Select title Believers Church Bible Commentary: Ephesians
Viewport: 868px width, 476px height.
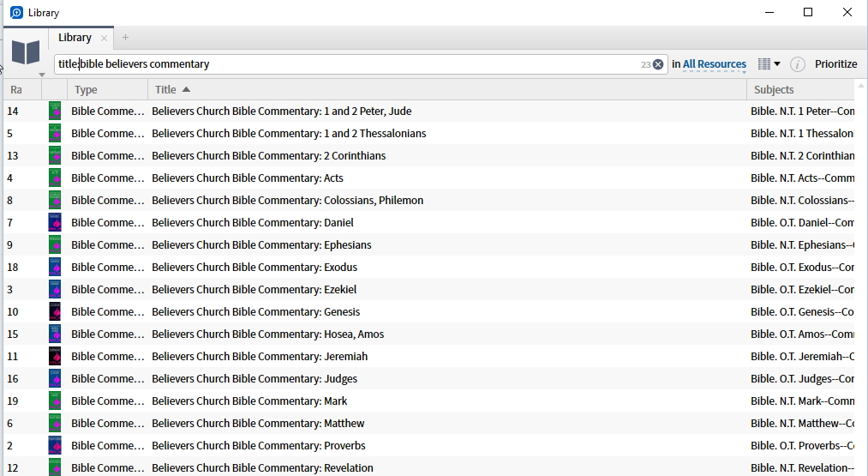(261, 245)
